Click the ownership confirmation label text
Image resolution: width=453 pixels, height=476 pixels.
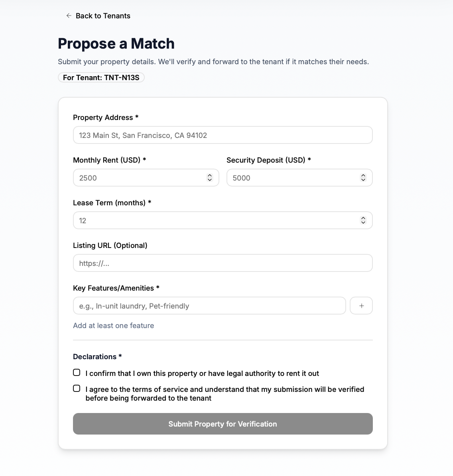(x=202, y=374)
